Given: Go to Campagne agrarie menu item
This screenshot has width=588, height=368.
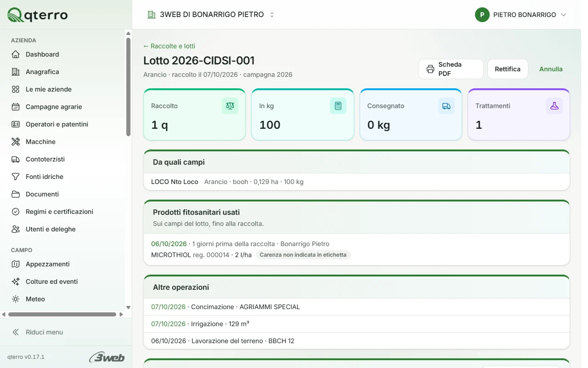Looking at the screenshot, I should click(x=63, y=107).
